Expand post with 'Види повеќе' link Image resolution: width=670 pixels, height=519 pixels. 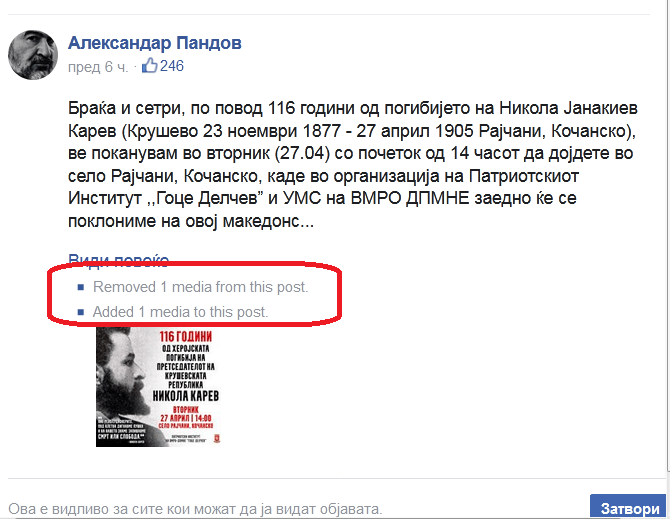118,260
